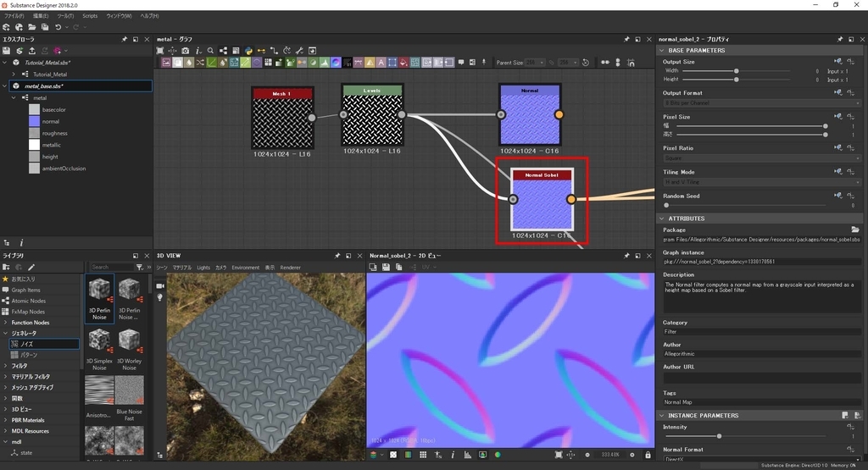Screen dimensions: 868x470
Task: Open the ヘルプ(H) menu
Action: pyautogui.click(x=149, y=16)
